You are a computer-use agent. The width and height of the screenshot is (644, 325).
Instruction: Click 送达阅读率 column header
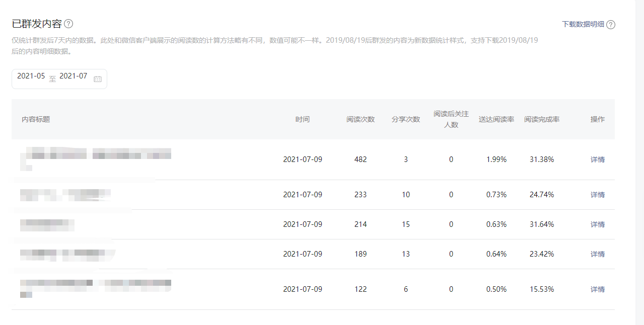pos(496,119)
